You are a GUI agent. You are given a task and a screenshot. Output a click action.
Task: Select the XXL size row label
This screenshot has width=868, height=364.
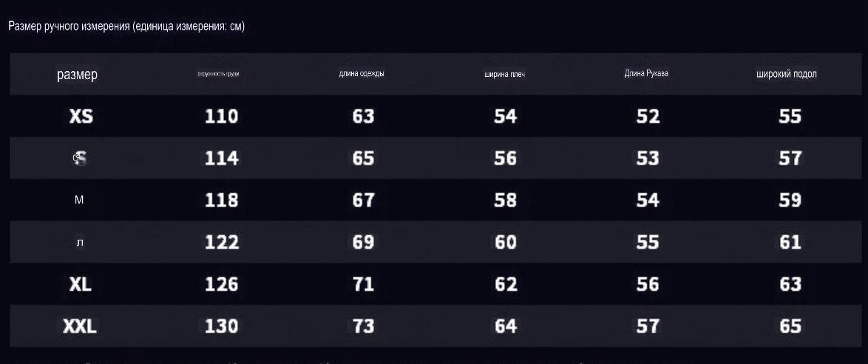80,326
